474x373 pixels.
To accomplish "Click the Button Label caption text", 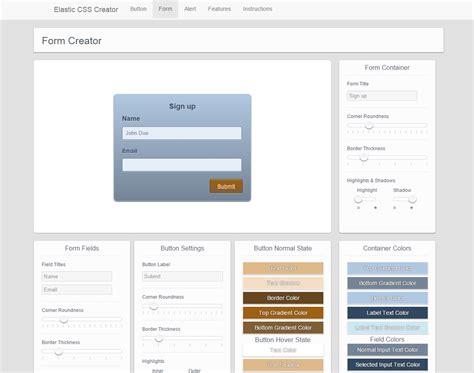I will pos(156,264).
